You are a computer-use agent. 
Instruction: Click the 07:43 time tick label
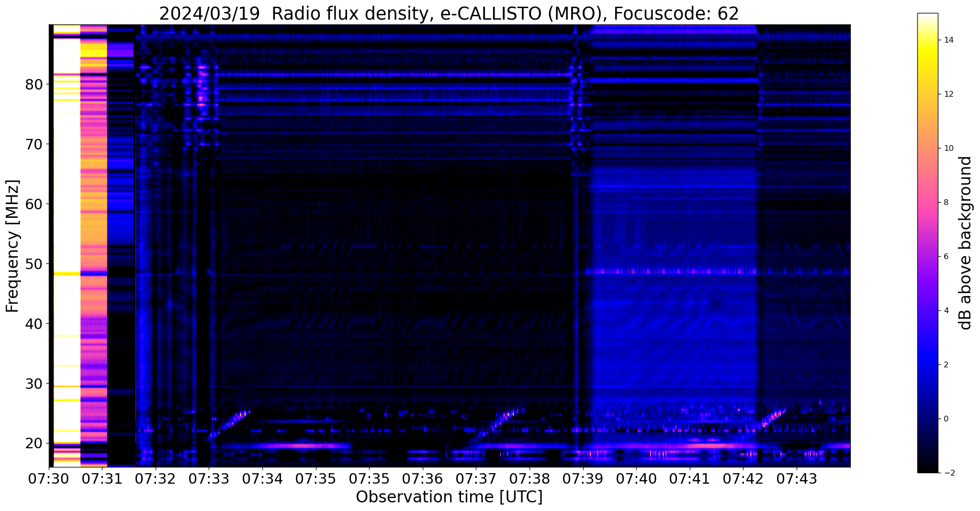[797, 479]
